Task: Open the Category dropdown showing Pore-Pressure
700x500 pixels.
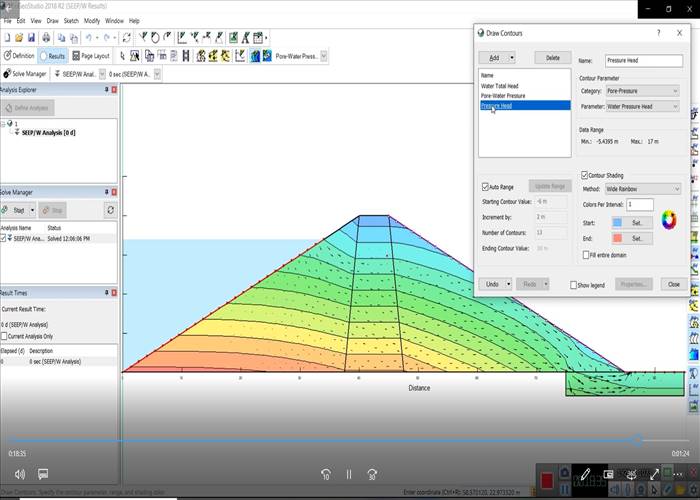Action: [x=642, y=91]
